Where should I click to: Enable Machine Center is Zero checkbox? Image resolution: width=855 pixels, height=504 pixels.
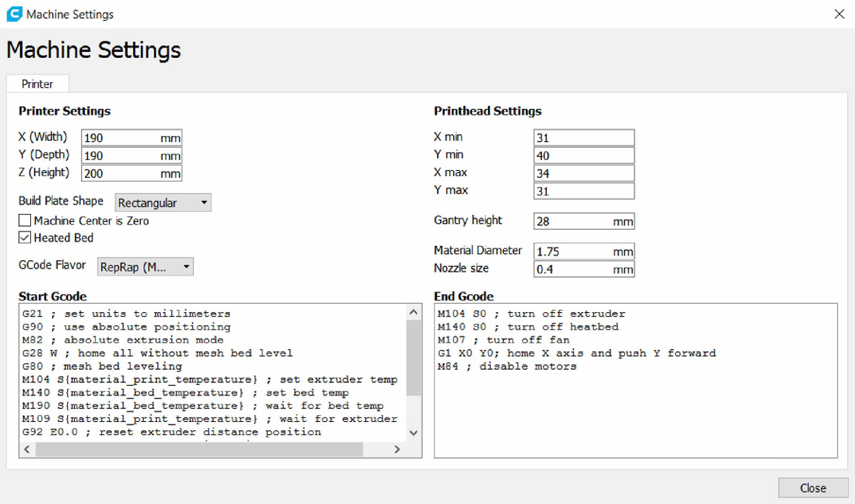(x=25, y=220)
